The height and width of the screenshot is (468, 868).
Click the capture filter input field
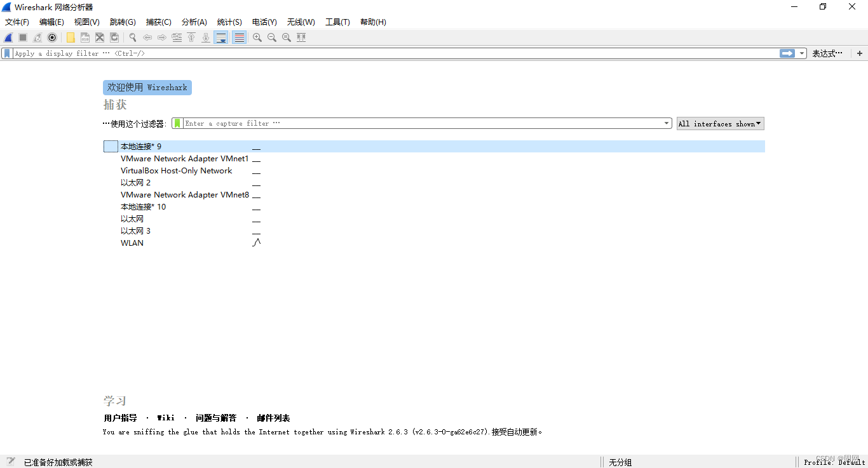click(423, 123)
